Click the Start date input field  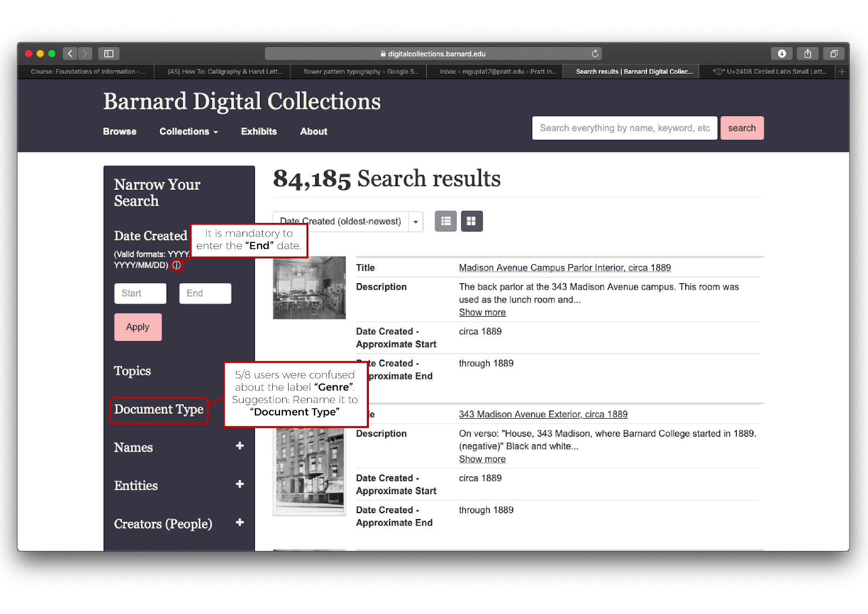141,293
